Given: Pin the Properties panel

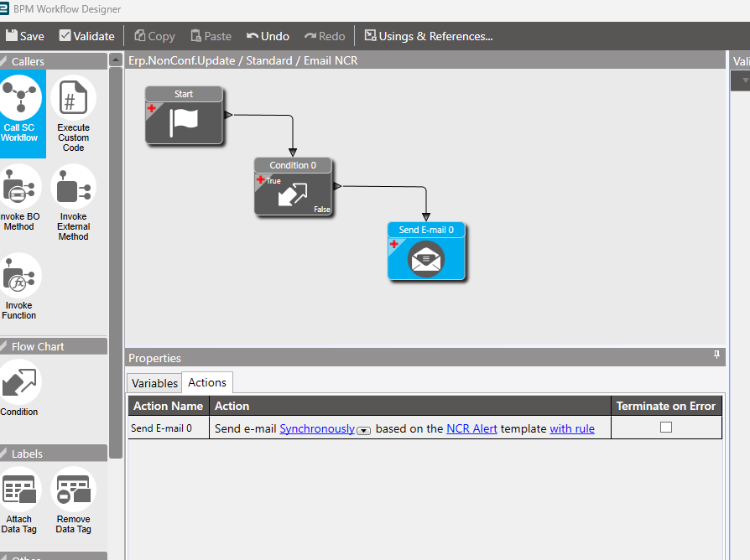Looking at the screenshot, I should (x=716, y=355).
